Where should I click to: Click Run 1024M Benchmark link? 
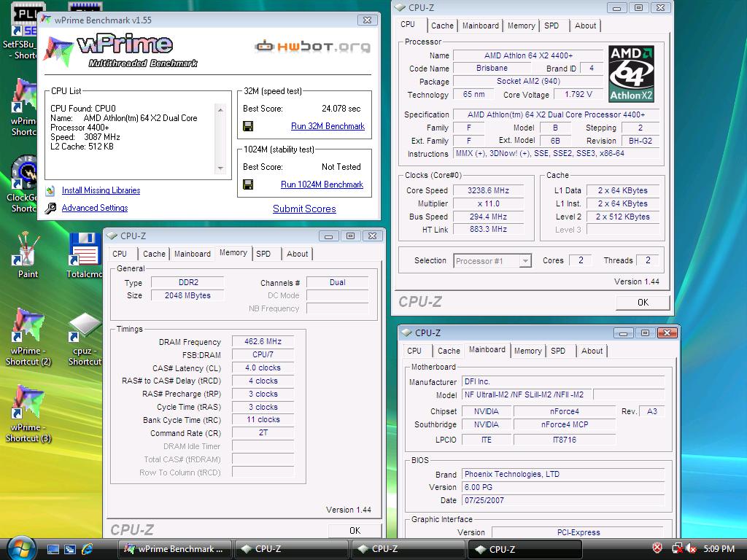coord(322,184)
